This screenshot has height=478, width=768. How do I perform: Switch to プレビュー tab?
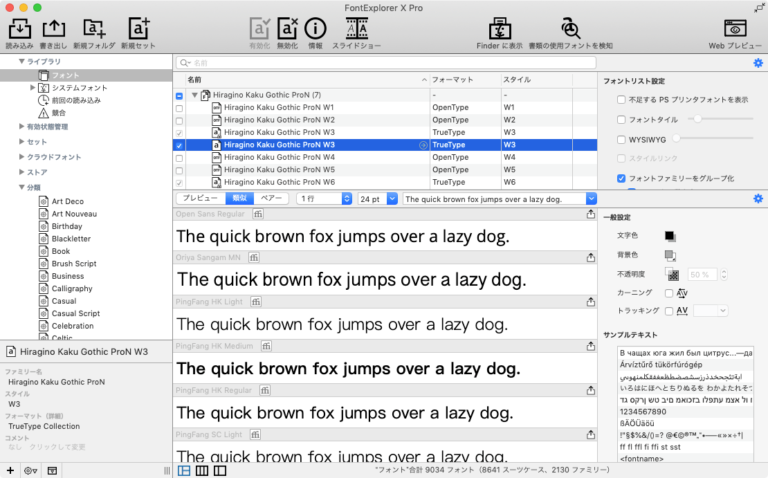200,198
